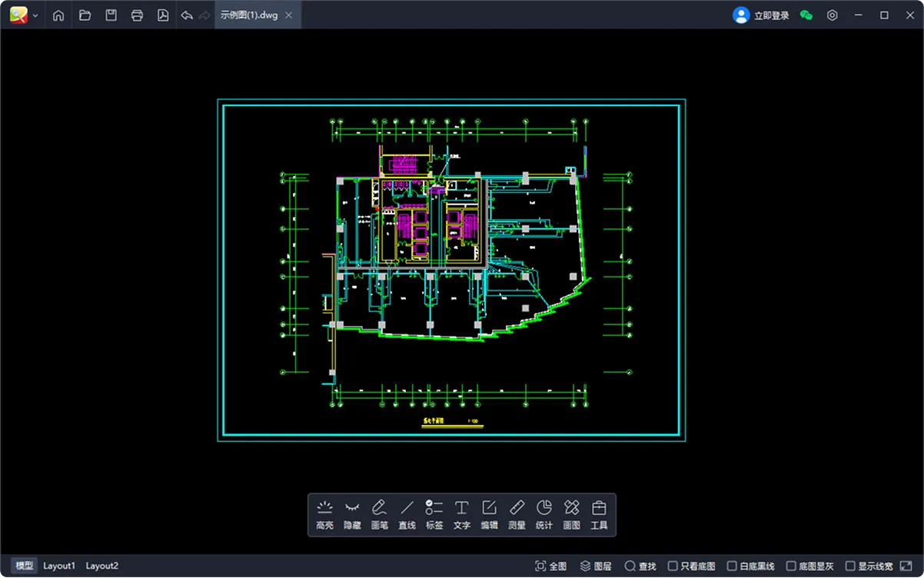Click 立即登录 login button
The image size is (924, 578).
(761, 15)
